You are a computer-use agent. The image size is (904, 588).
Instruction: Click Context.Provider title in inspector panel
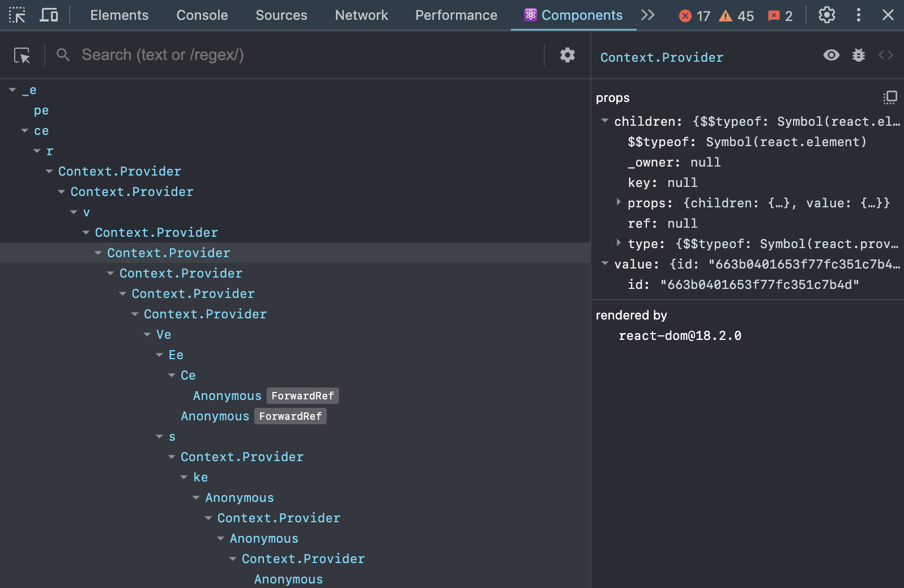click(662, 57)
